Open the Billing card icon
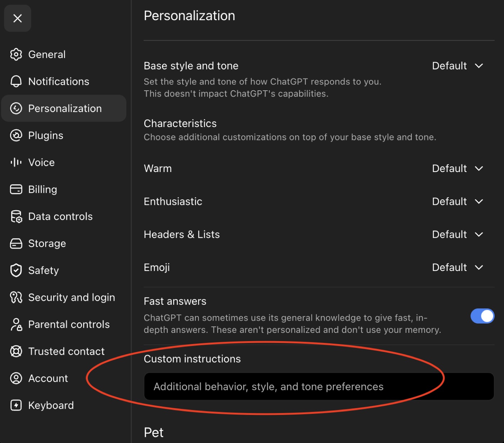 click(16, 189)
